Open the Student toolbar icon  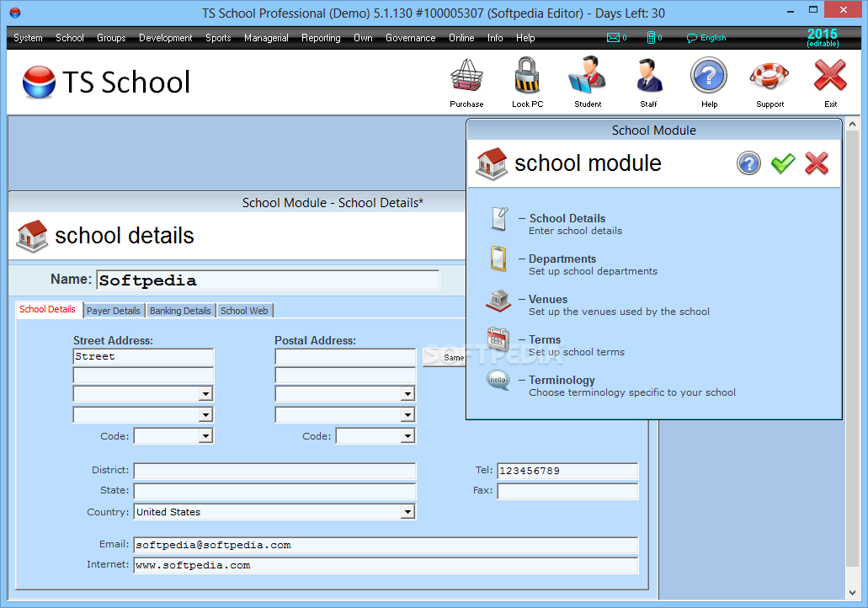(x=588, y=75)
